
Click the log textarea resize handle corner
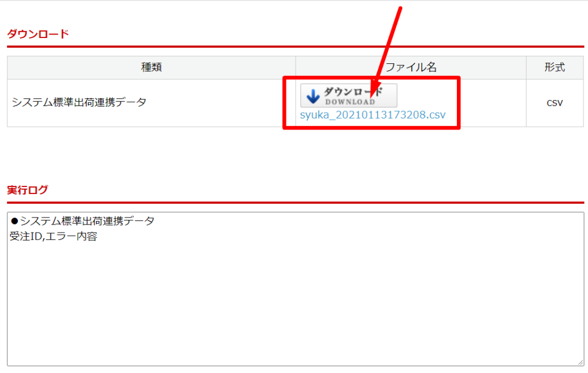[581, 363]
